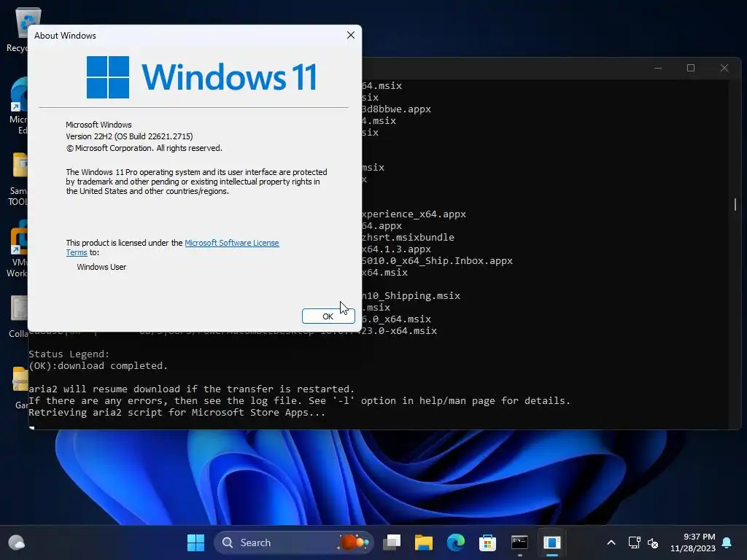
Task: Open Task View from taskbar
Action: [x=392, y=542]
